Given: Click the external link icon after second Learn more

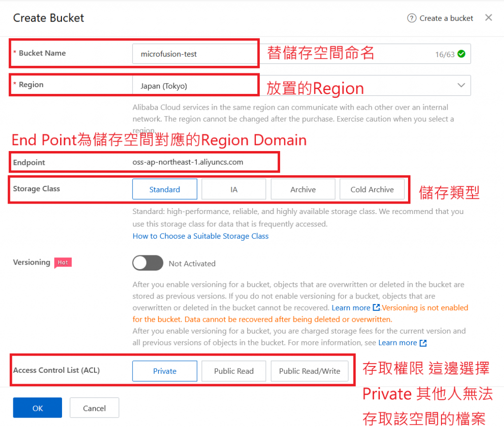Looking at the screenshot, I should [x=423, y=343].
